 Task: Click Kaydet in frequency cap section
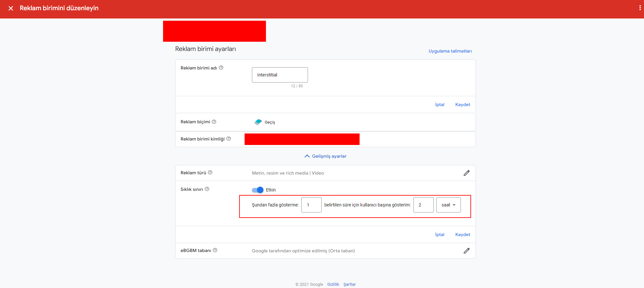pos(462,234)
